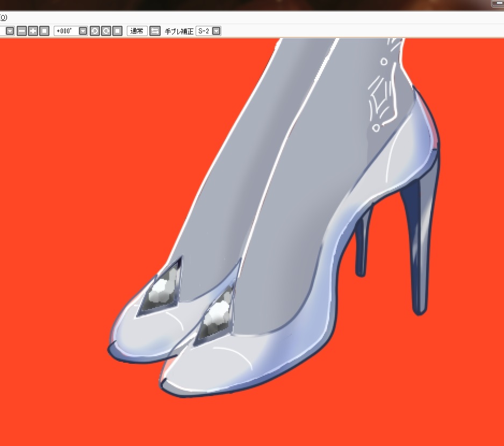Rotate the canvas view counterclockwise

click(x=95, y=31)
